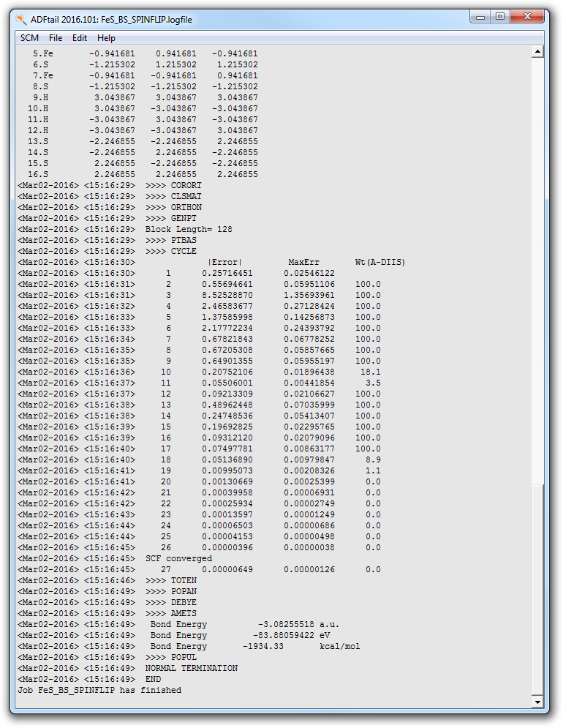This screenshot has height=728, width=563.
Task: Click the 'Block Length= 128' line
Action: 189,229
